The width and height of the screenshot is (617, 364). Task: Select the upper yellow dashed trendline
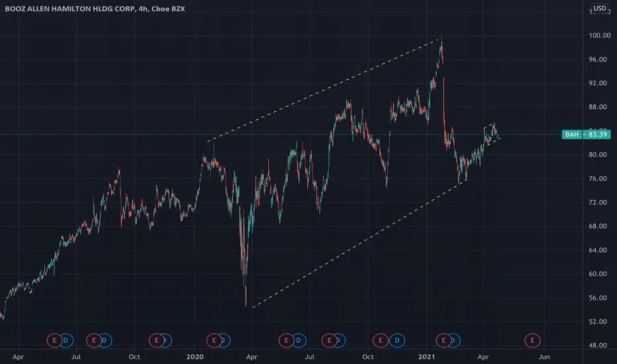coord(322,90)
